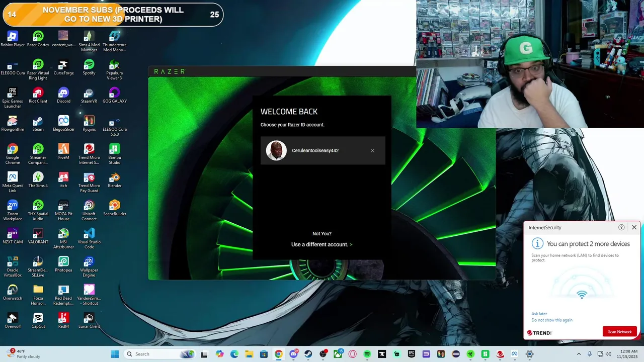This screenshot has width=644, height=362.
Task: Open Razer Virtual Ring Light icon
Action: coord(38,69)
